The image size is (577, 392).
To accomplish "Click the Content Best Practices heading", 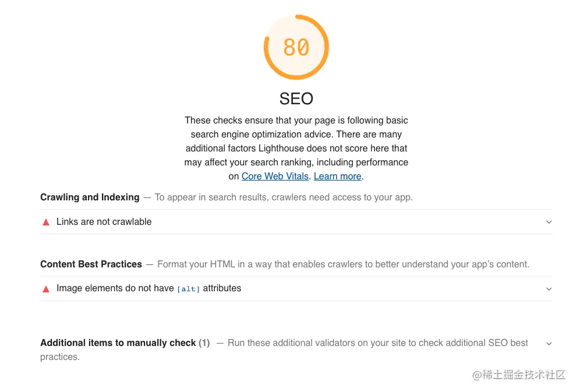I will 91,264.
